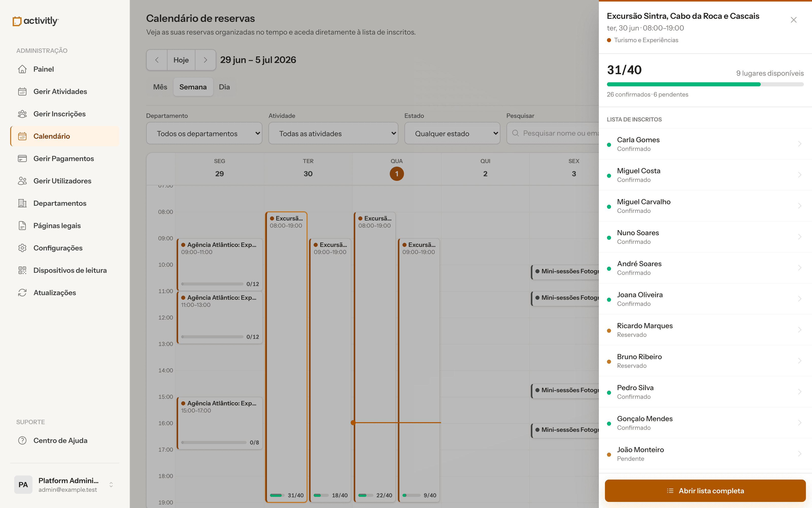
Task: Click the Calendário sidebar icon
Action: pyautogui.click(x=22, y=136)
